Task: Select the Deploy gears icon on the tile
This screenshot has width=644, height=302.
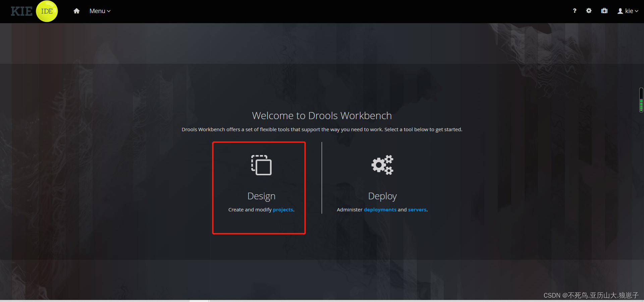Action: (382, 165)
